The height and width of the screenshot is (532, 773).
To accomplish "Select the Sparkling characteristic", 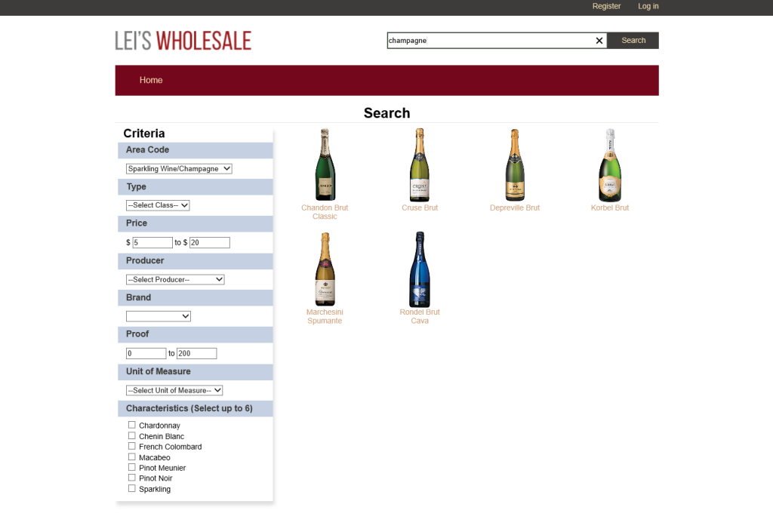I will 132,488.
